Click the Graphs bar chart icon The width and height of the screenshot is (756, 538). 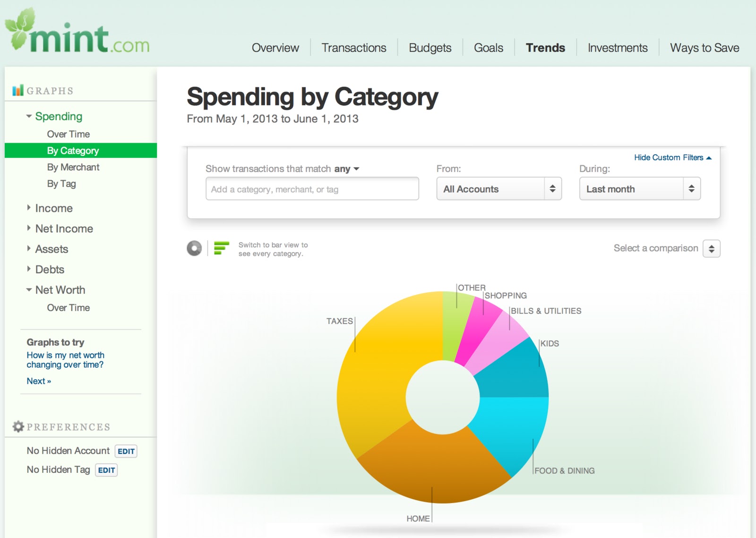[x=17, y=90]
